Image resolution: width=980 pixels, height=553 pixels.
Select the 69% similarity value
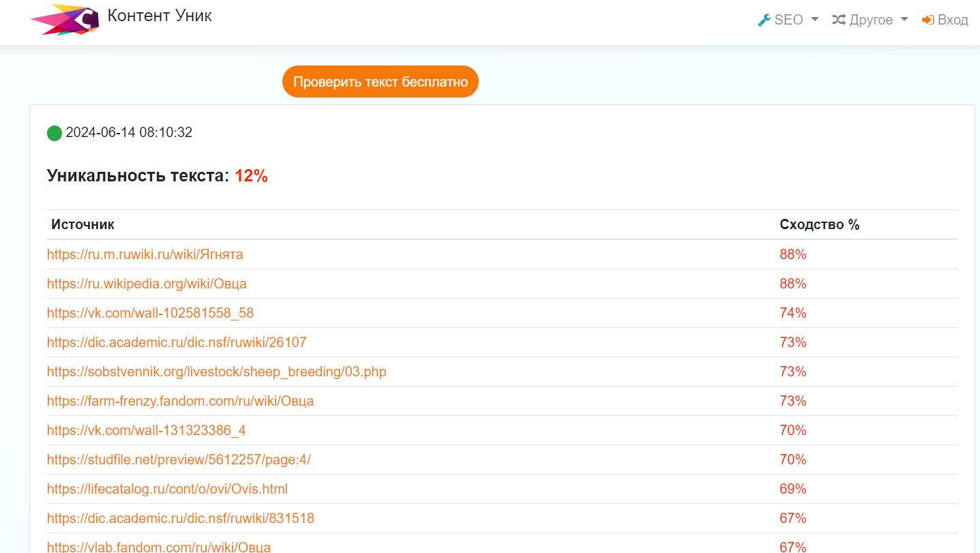793,489
